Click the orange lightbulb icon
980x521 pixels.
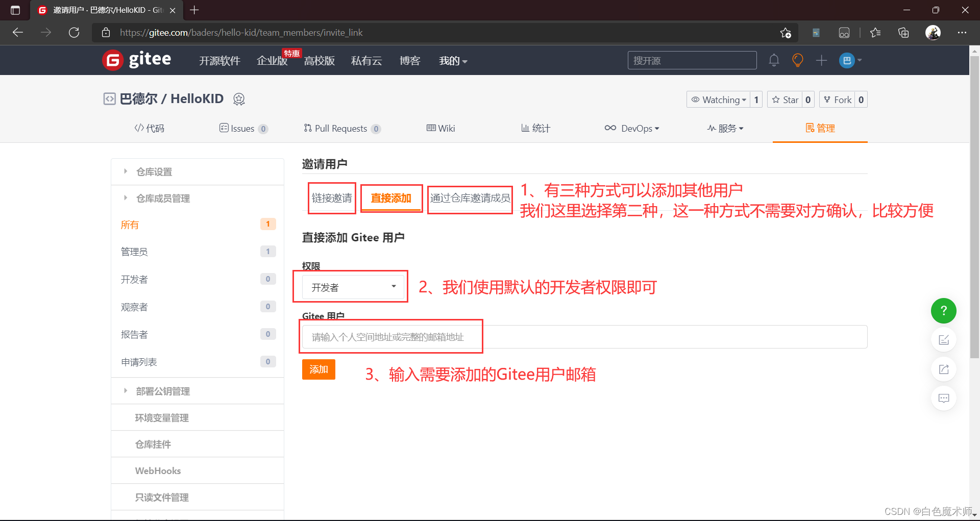point(797,60)
